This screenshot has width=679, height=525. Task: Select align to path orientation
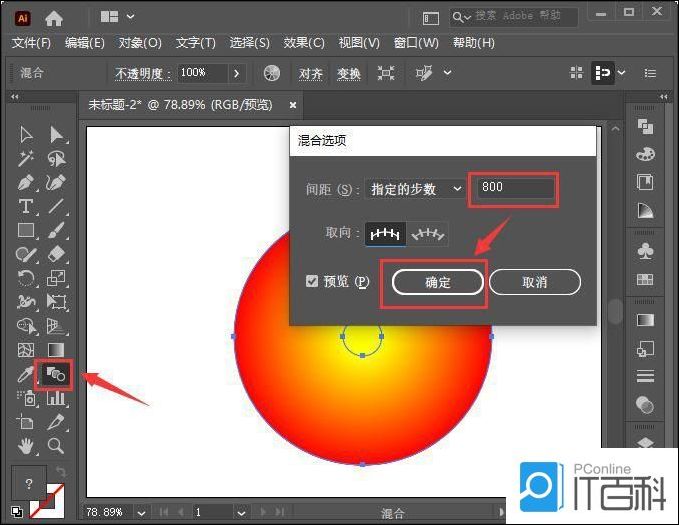pyautogui.click(x=427, y=234)
